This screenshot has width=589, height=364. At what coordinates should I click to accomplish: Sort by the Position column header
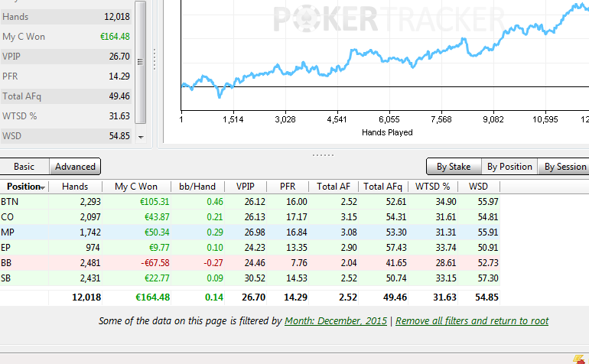click(x=24, y=187)
